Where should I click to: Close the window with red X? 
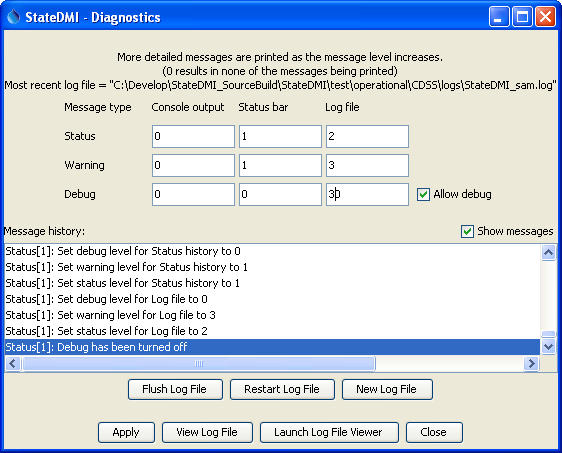pos(545,16)
